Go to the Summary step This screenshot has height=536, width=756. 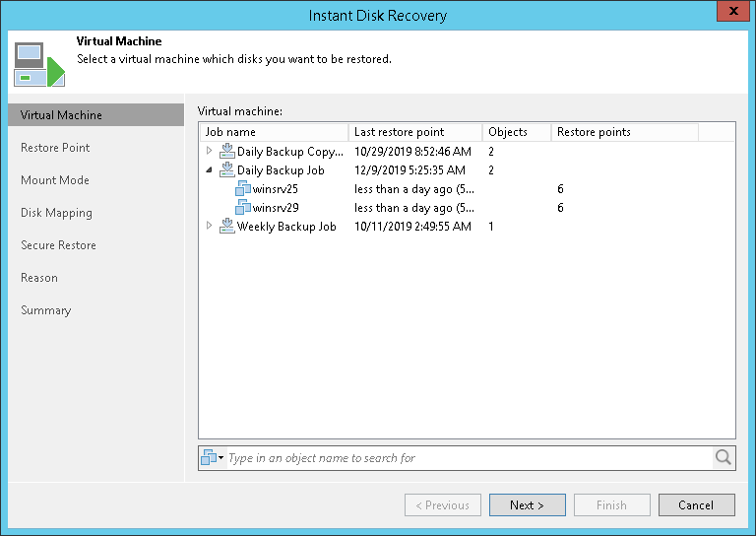coord(46,310)
